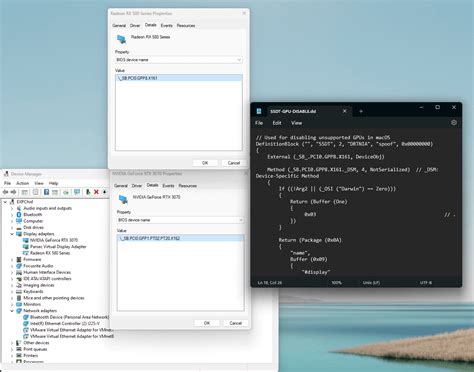474x372 pixels.
Task: Click the Forward arrow in Device Manager toolbar
Action: click(x=13, y=192)
